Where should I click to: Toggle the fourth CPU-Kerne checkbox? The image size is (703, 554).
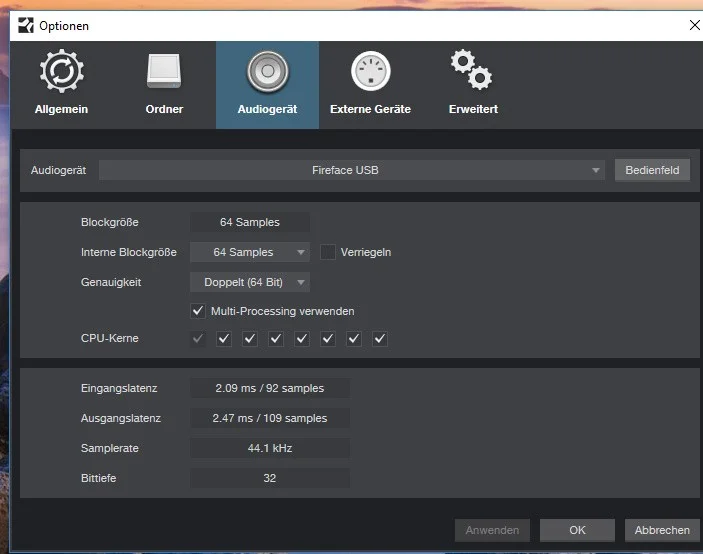pos(276,338)
